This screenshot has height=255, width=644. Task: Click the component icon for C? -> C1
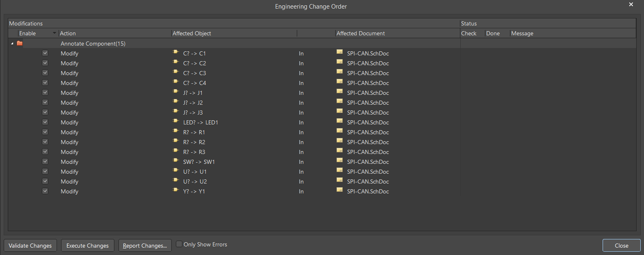176,52
